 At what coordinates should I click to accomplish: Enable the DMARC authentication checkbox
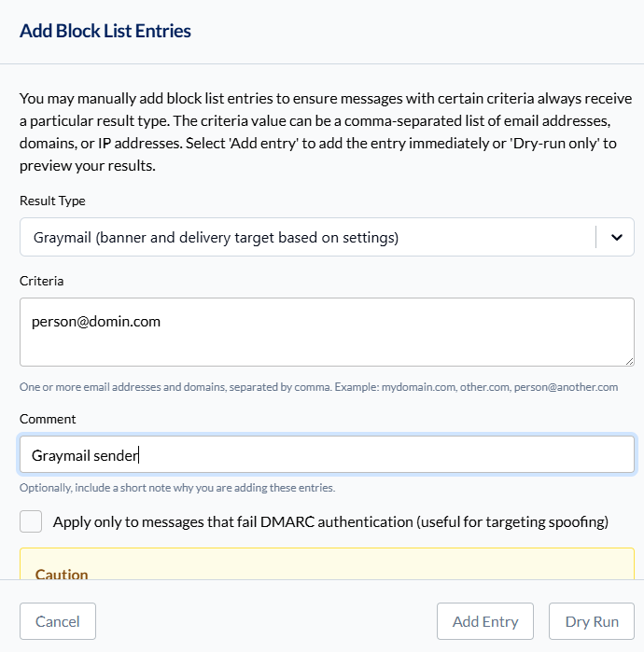tap(31, 521)
